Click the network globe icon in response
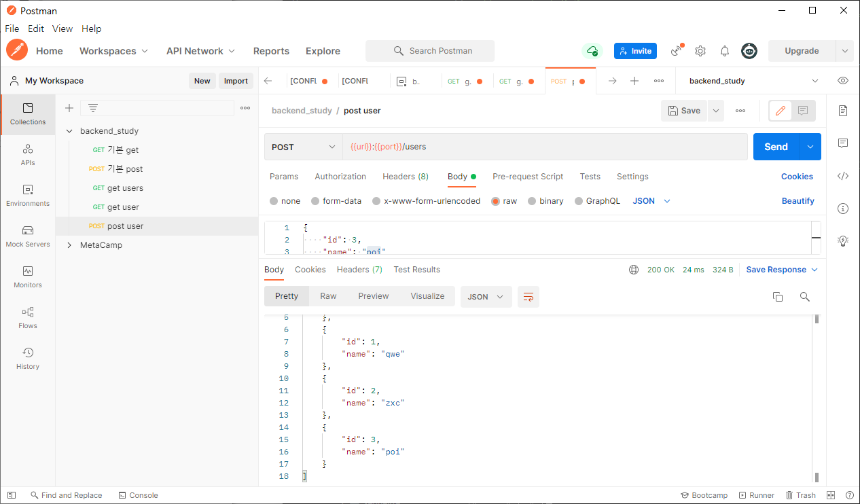860x504 pixels. tap(634, 270)
